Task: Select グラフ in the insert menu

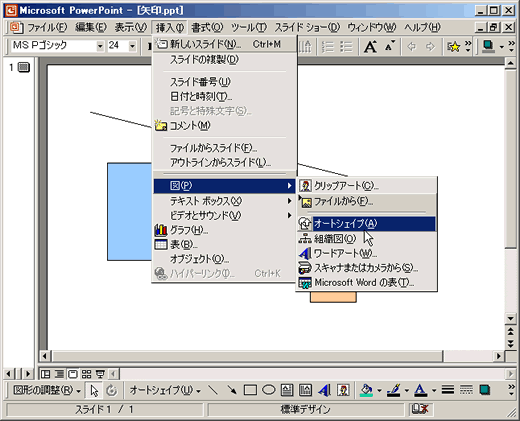Action: (224, 230)
